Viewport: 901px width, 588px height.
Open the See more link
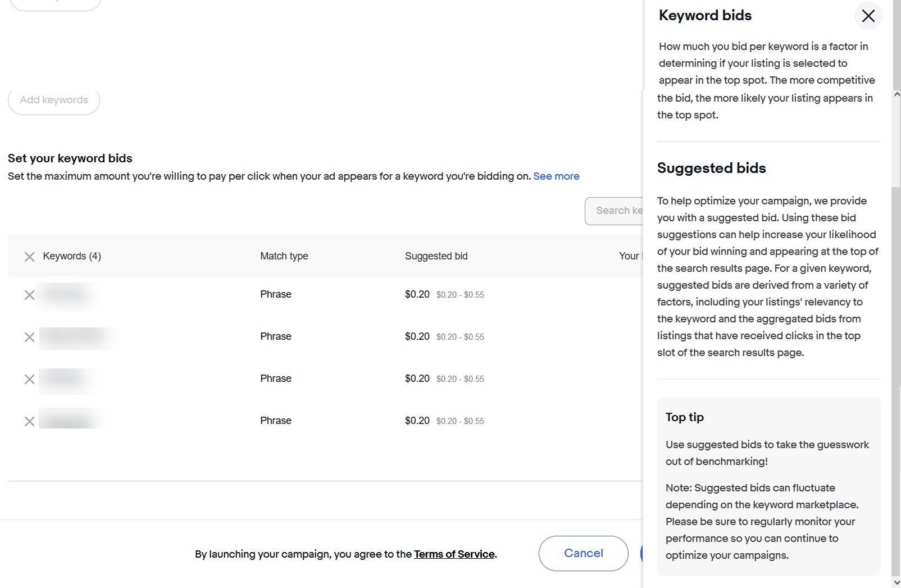click(556, 176)
